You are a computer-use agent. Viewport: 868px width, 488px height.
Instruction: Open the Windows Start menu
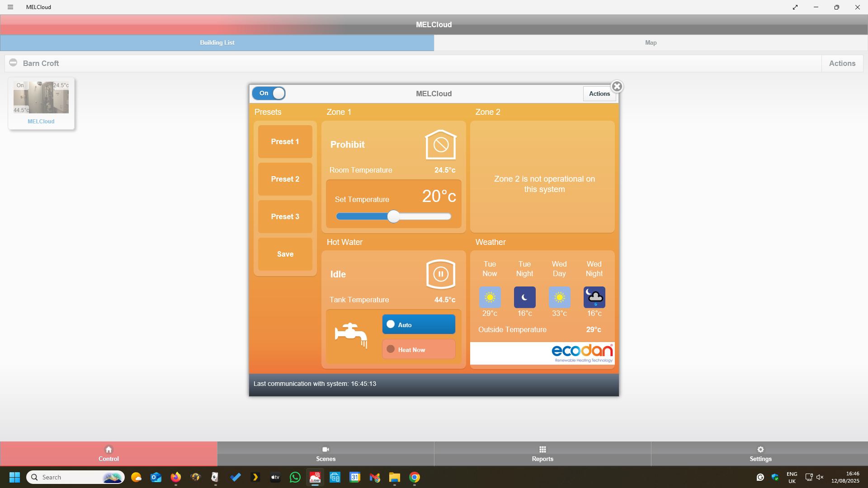click(x=14, y=477)
